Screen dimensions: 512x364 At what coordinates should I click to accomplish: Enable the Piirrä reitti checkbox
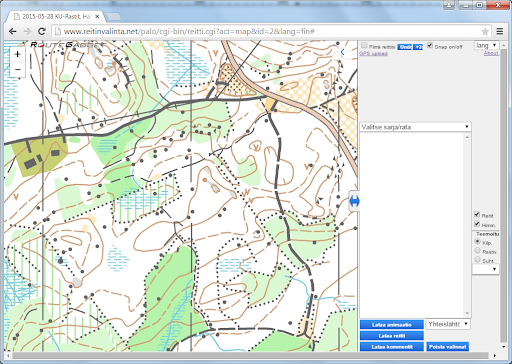364,46
